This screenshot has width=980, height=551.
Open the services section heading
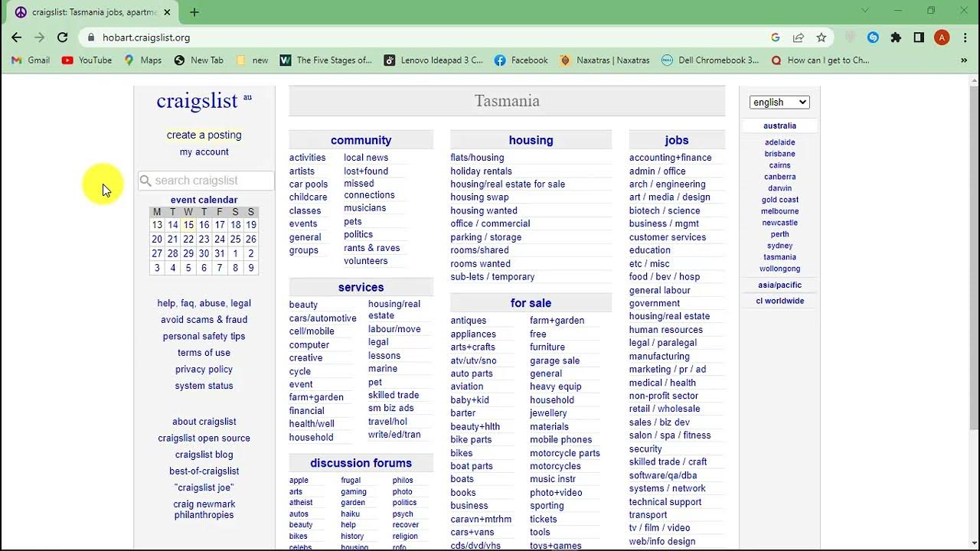point(361,288)
